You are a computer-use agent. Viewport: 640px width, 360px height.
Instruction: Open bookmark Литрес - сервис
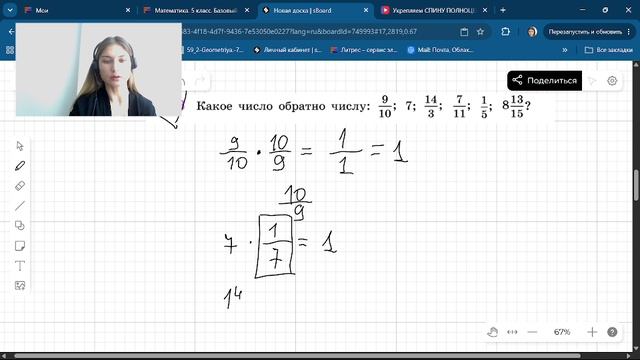[x=364, y=50]
